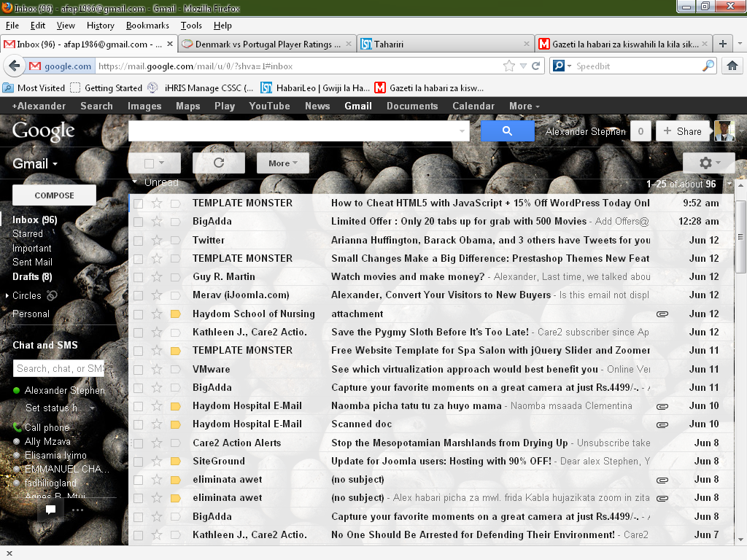Viewport: 747px width, 560px height.
Task: Open Calendar in Google bar
Action: pos(473,106)
